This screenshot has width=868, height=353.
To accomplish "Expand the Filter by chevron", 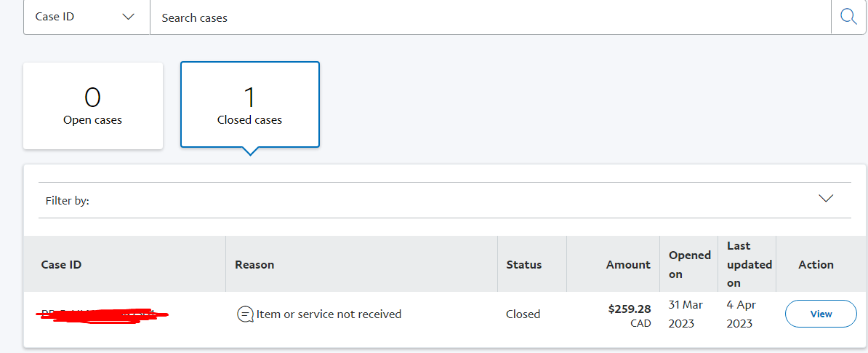I will 826,199.
